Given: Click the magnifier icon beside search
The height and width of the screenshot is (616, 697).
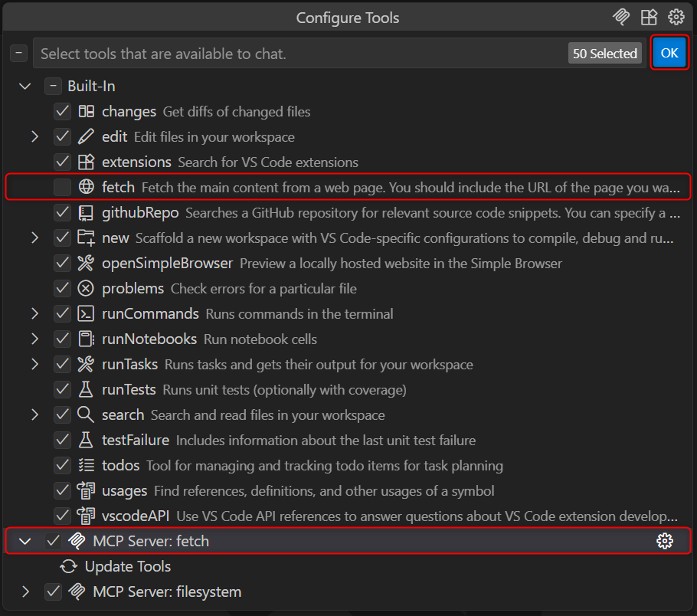Looking at the screenshot, I should pyautogui.click(x=86, y=415).
